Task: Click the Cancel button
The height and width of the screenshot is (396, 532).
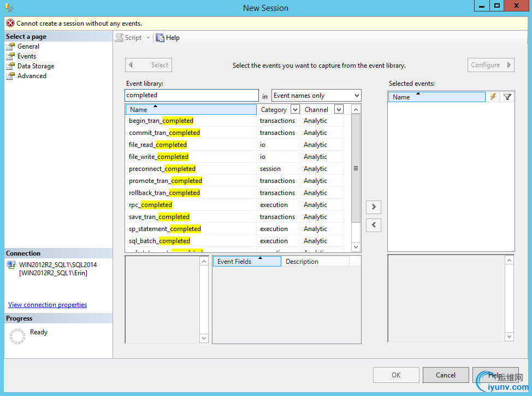Action: point(446,375)
